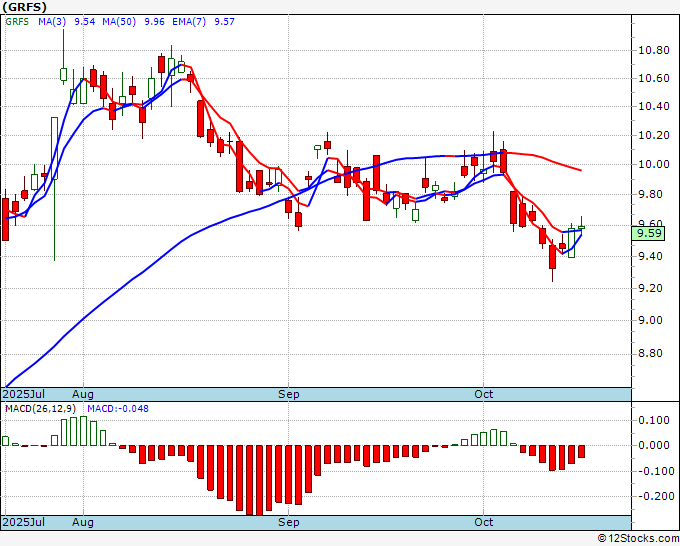Image resolution: width=680 pixels, height=546 pixels.
Task: Click the 10.40 price axis label
Action: (x=654, y=106)
